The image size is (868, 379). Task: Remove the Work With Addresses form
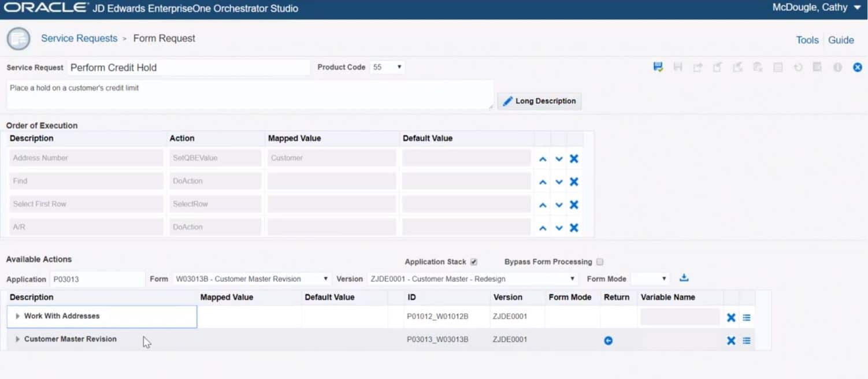click(x=731, y=317)
